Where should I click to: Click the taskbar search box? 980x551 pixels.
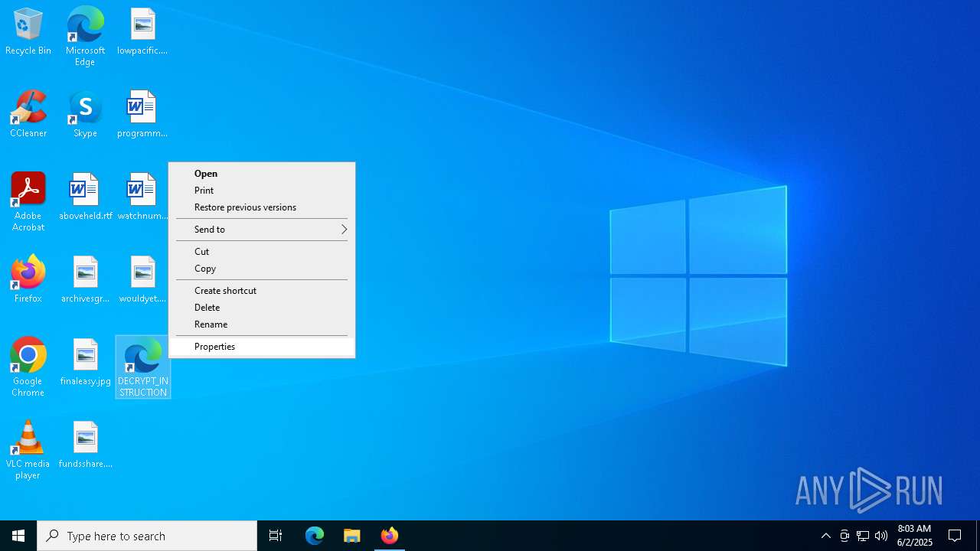147,536
